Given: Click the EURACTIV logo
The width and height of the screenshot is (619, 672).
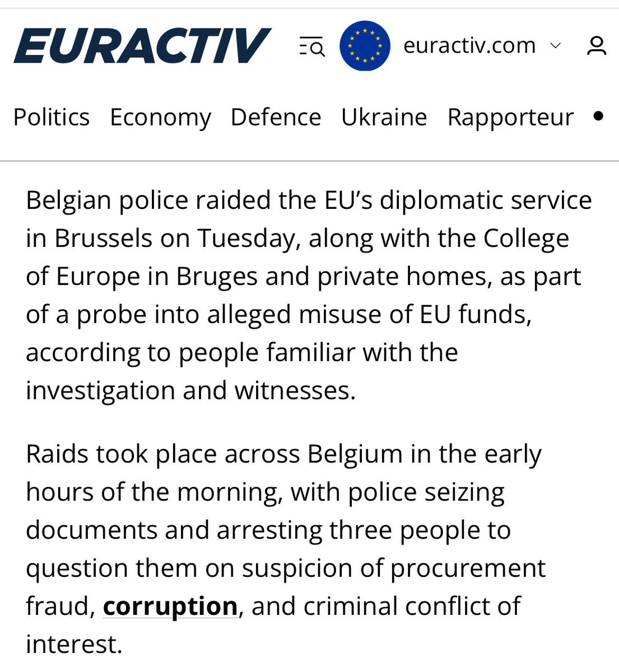Looking at the screenshot, I should point(142,46).
